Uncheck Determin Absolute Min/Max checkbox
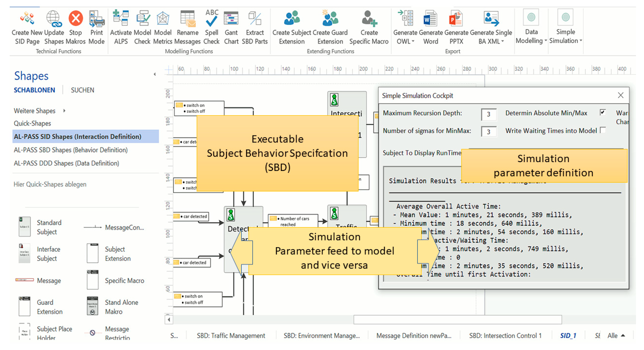 coord(602,112)
